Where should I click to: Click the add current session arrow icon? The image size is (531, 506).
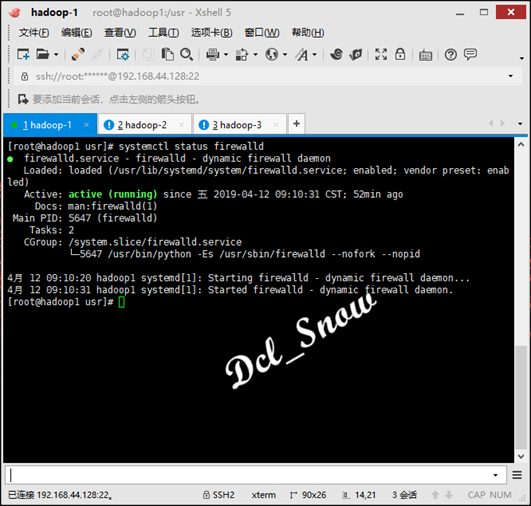23,99
